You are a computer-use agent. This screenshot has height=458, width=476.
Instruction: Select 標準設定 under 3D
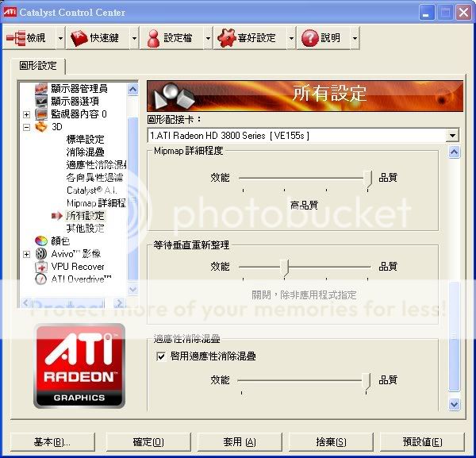pos(85,140)
